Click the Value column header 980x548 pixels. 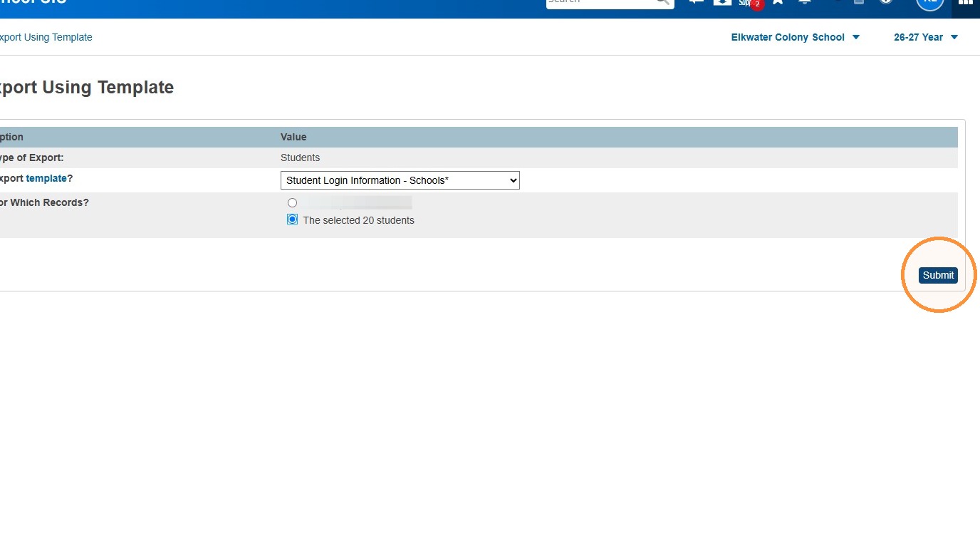(x=293, y=137)
